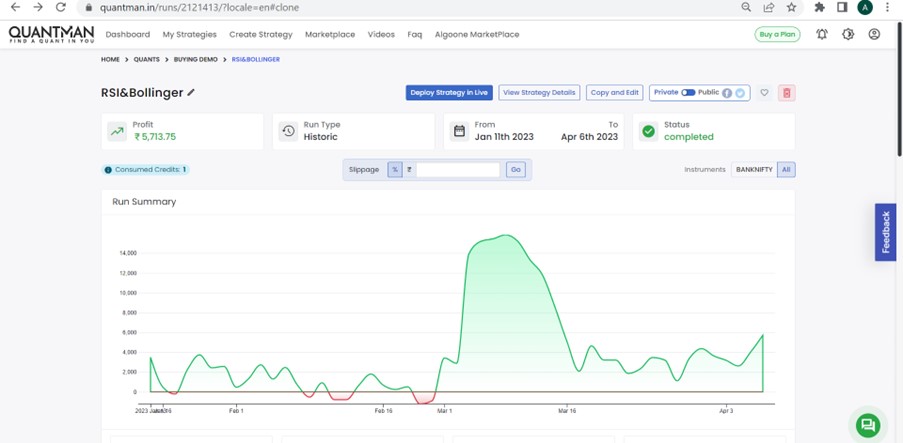Viewport: 903px width, 443px height.
Task: Click the pencil icon to rename RSI&Bollinger
Action: (191, 93)
